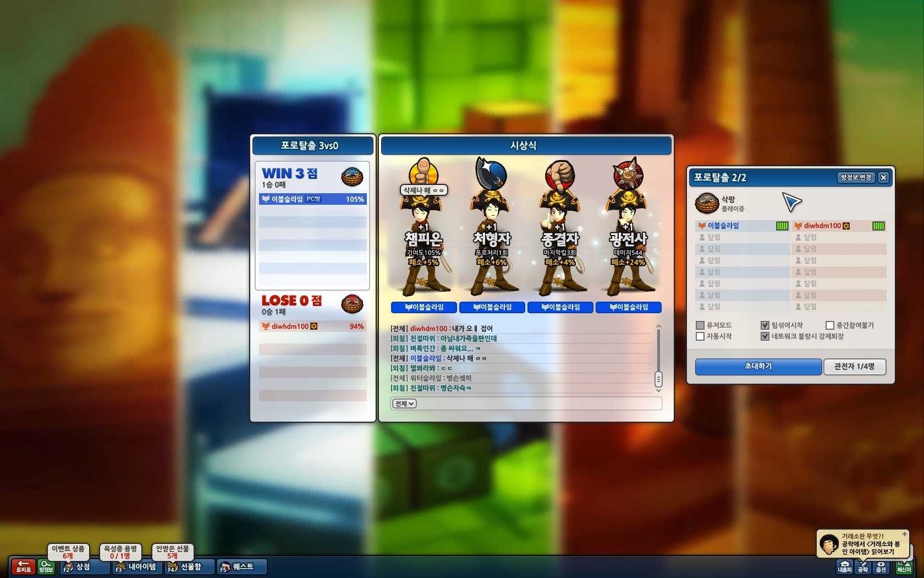Viewport: 924px width, 578px height.
Task: Click the chat scroll down arrow
Action: point(658,390)
